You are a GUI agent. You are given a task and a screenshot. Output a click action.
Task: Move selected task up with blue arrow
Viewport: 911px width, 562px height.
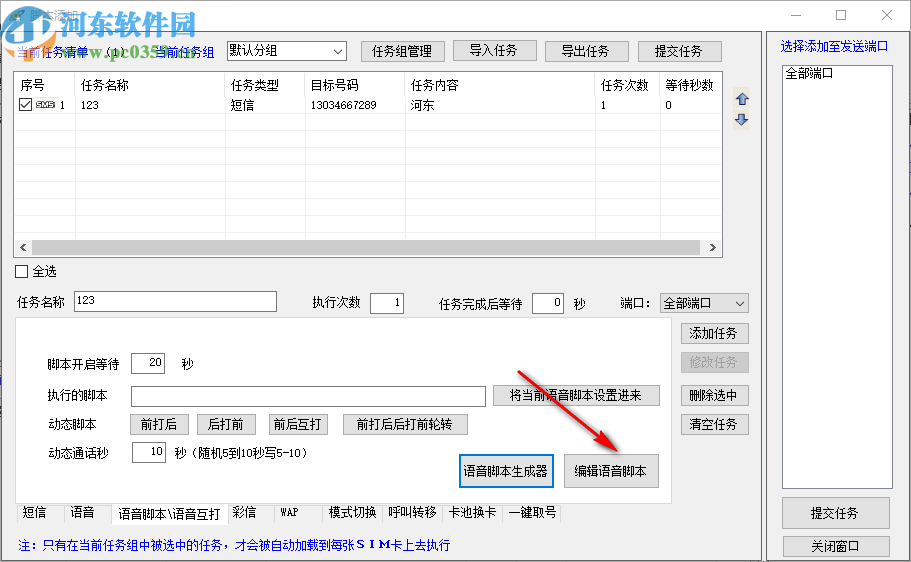[741, 99]
